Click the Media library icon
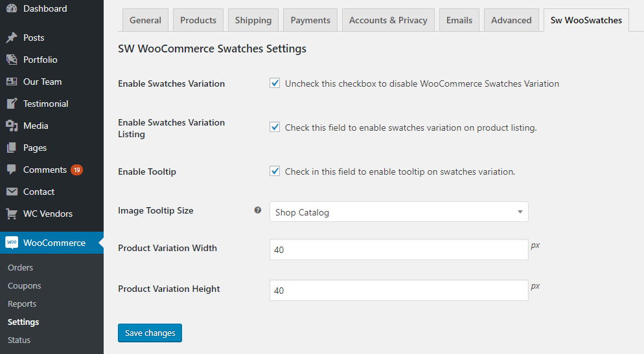The image size is (644, 354). point(12,126)
